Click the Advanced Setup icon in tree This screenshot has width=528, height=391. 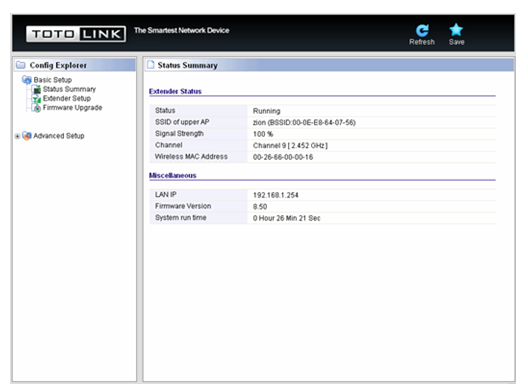click(x=27, y=136)
